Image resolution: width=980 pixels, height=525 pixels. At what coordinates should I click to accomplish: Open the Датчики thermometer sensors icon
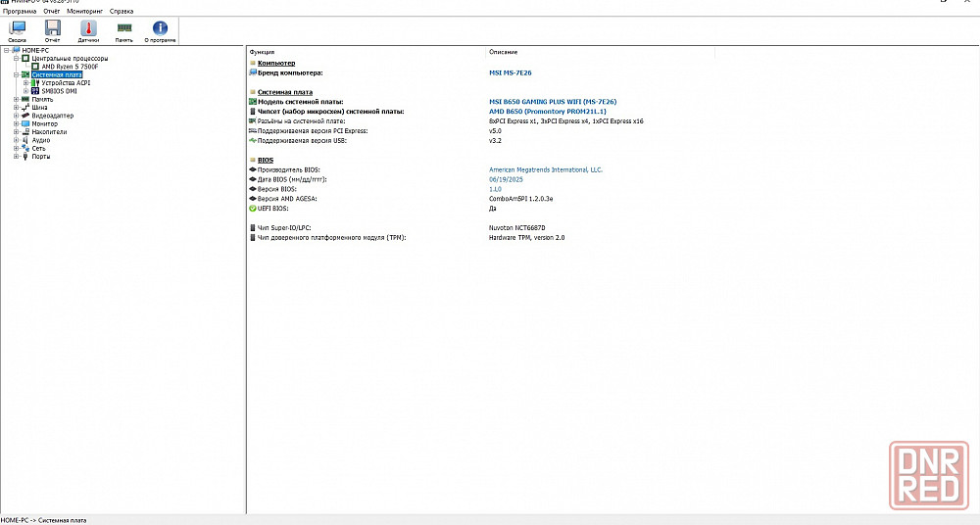pyautogui.click(x=88, y=28)
